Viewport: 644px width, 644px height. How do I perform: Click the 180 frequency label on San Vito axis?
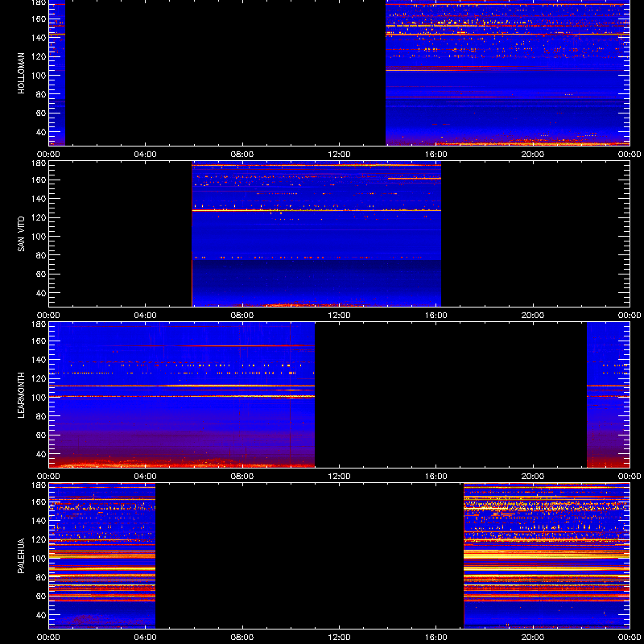39,163
